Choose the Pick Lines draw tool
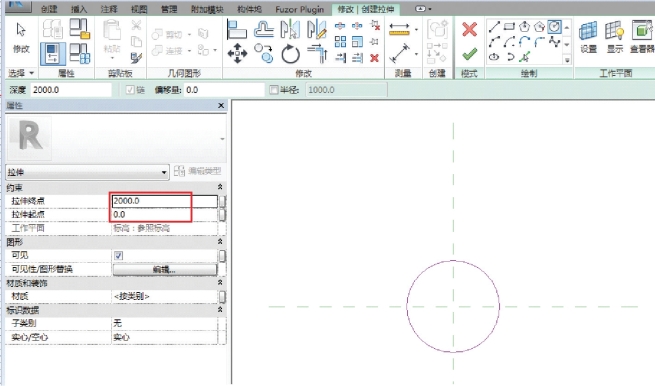Image resolution: width=655 pixels, height=386 pixels. point(525,56)
